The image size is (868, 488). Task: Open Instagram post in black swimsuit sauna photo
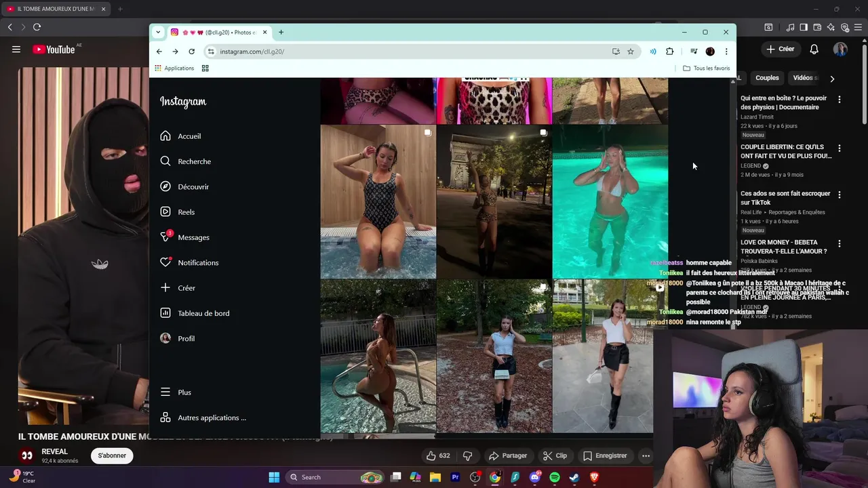[378, 201]
